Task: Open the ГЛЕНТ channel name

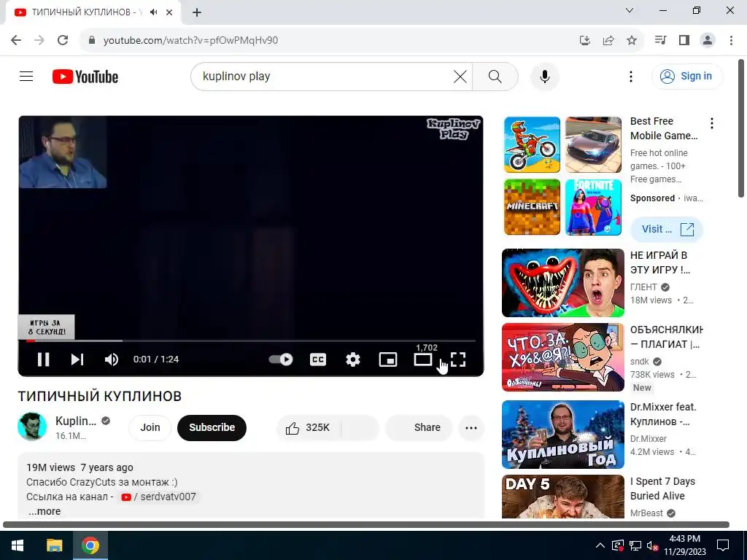Action: pos(643,287)
